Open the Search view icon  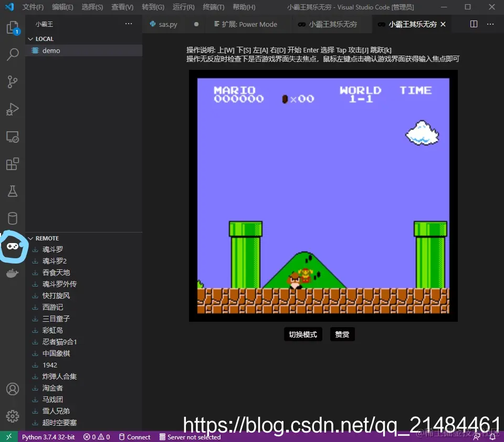[x=13, y=54]
